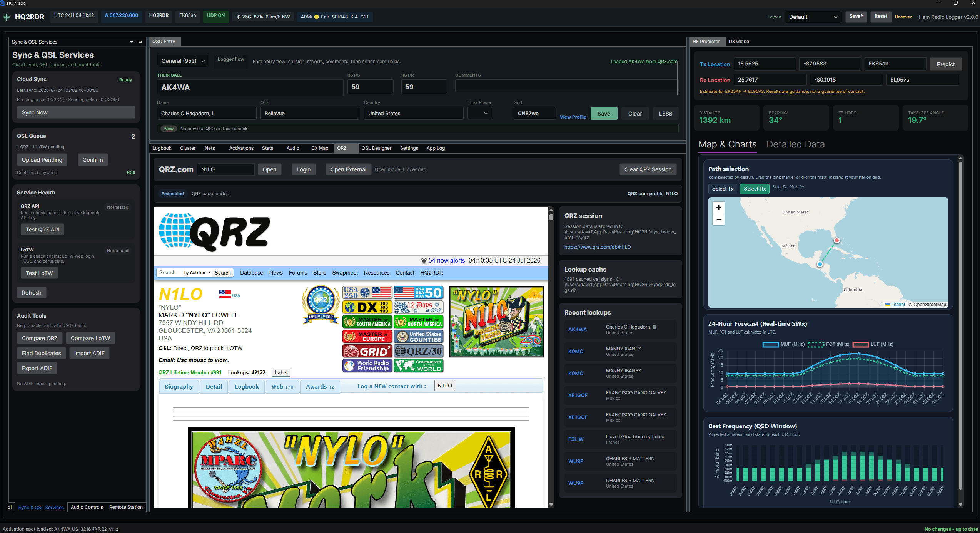Click the Their Call input field
The width and height of the screenshot is (980, 533).
pos(250,87)
